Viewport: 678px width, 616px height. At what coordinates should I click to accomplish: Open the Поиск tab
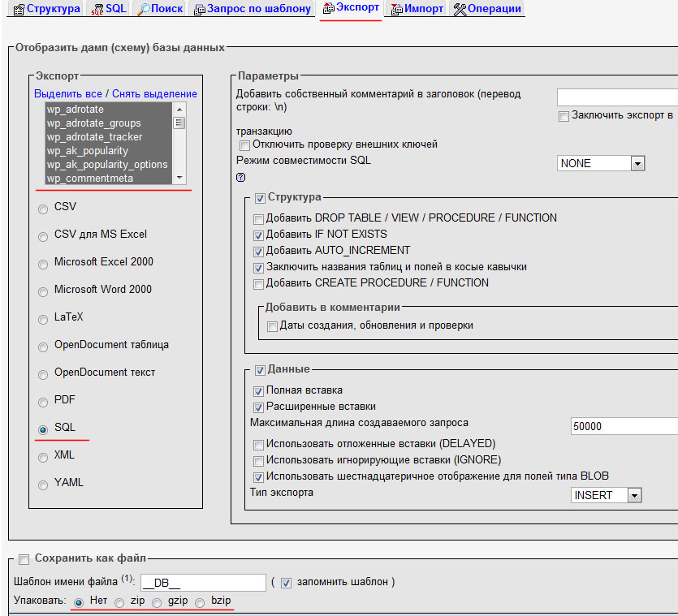[160, 9]
